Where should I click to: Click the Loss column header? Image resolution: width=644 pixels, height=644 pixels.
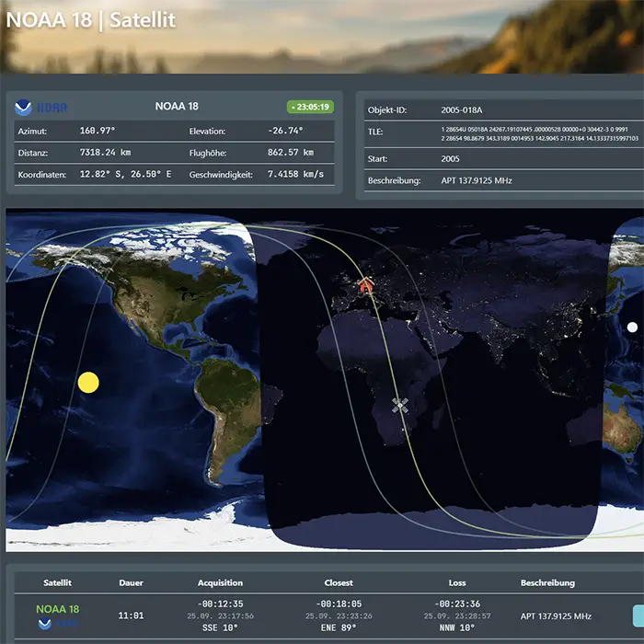click(x=457, y=582)
